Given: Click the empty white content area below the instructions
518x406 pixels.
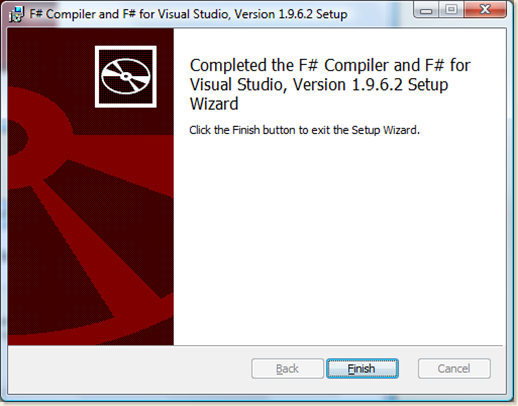Looking at the screenshot, I should (x=338, y=240).
